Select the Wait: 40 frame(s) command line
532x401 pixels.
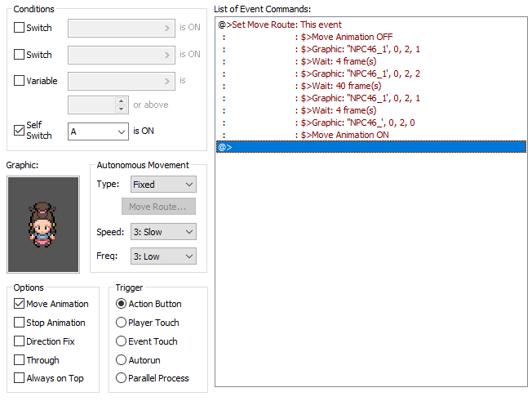coord(342,85)
